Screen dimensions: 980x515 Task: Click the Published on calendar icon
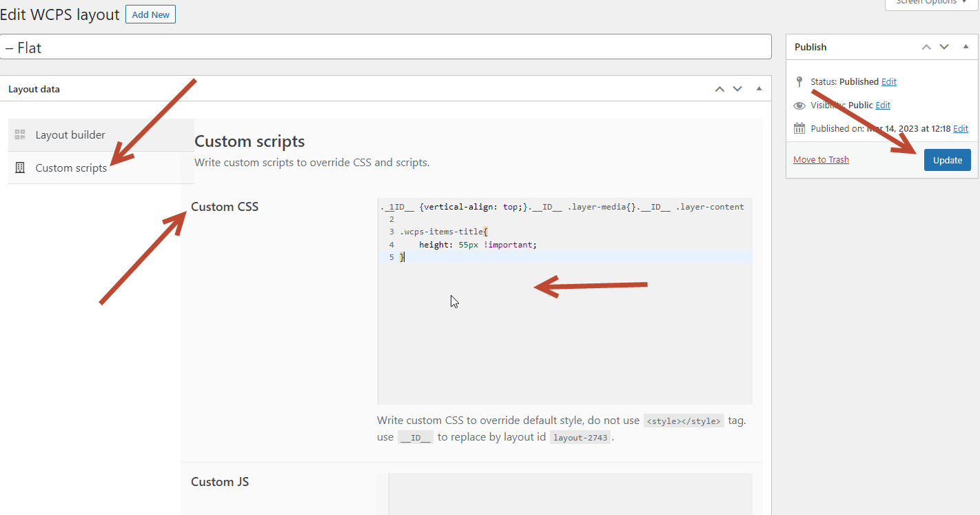799,128
